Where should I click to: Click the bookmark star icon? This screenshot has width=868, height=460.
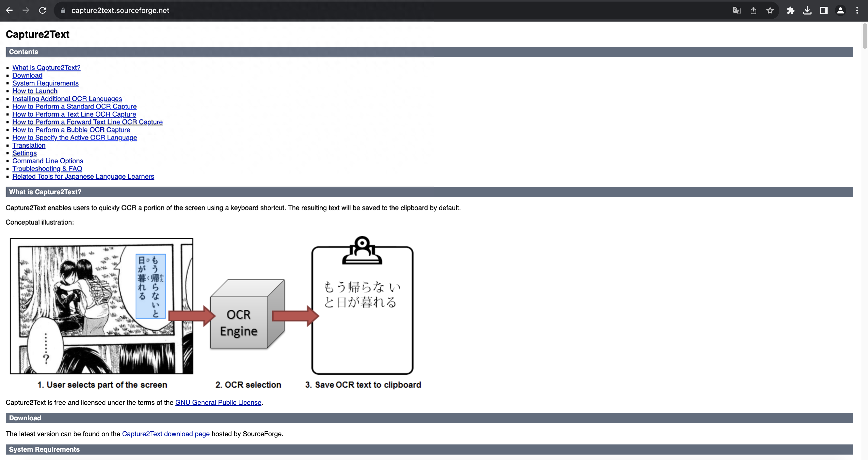[770, 10]
